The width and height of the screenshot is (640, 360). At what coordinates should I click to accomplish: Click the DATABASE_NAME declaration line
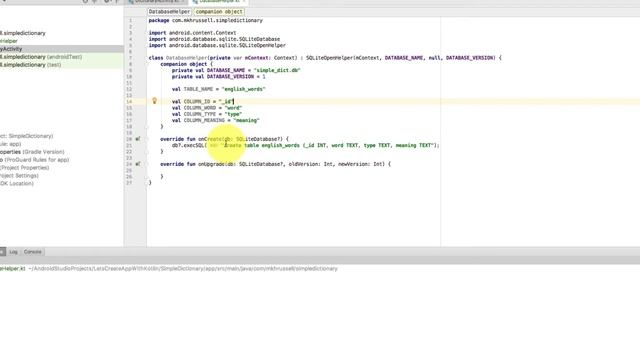point(236,70)
